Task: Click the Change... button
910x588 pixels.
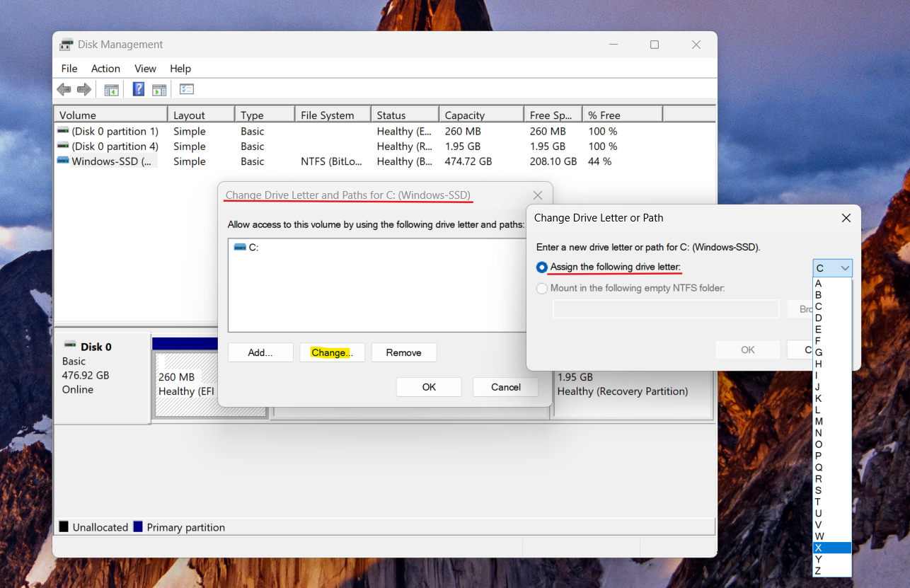Action: (332, 352)
